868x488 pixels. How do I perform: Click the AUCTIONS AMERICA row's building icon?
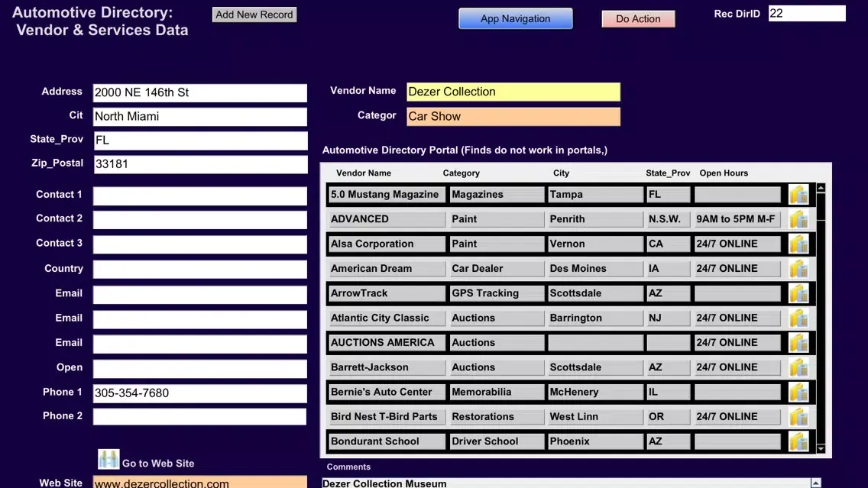[798, 342]
